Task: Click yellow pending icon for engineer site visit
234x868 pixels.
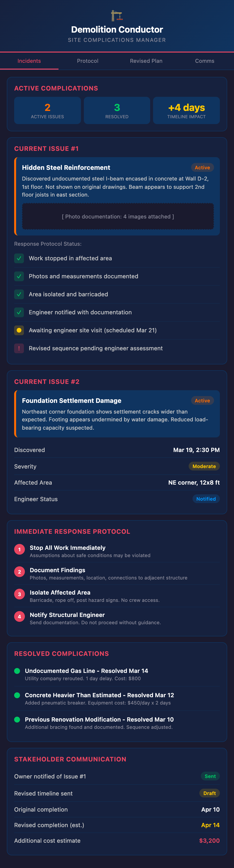Action: pyautogui.click(x=19, y=331)
